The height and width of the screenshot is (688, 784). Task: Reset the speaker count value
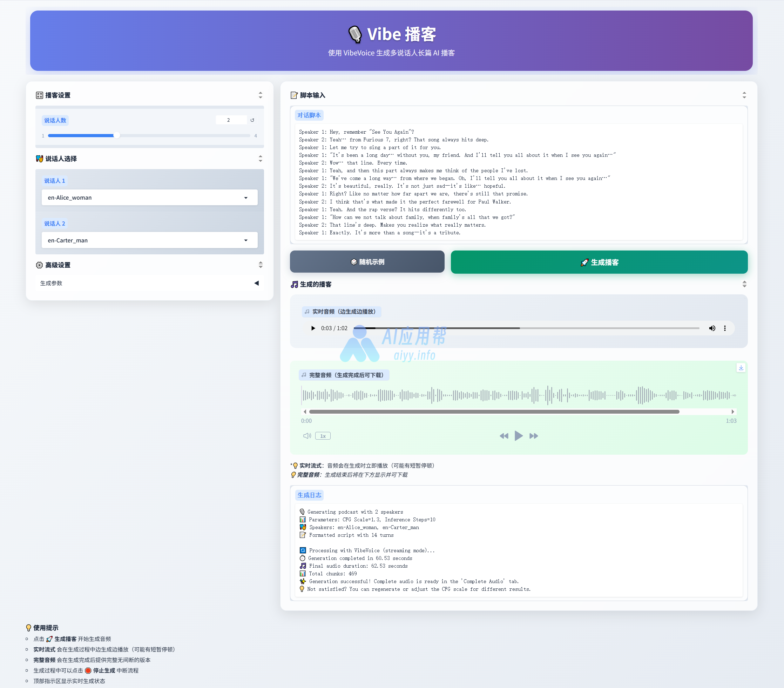click(252, 120)
